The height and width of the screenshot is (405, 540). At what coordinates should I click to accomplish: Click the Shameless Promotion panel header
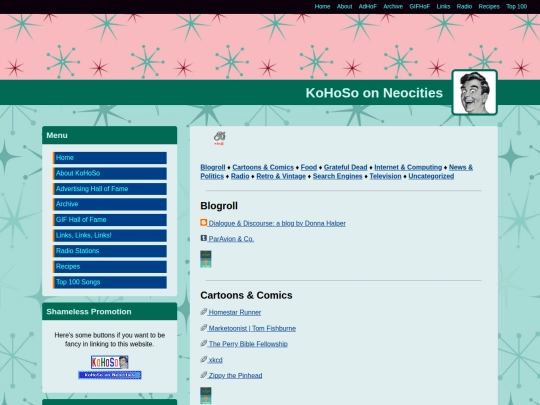pos(110,312)
